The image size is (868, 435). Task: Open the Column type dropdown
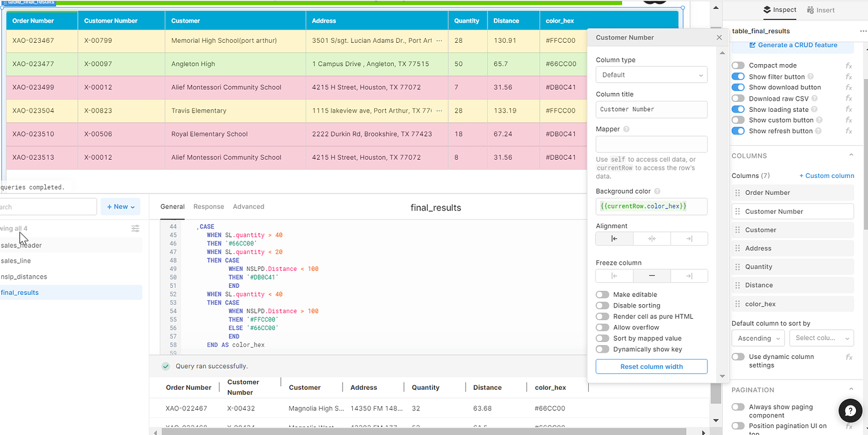[651, 75]
